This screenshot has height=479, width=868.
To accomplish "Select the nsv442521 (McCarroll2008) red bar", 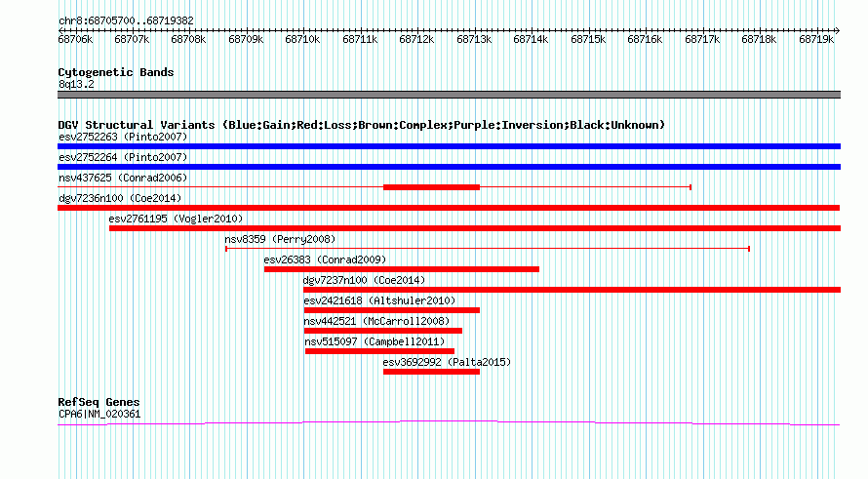I will point(383,331).
